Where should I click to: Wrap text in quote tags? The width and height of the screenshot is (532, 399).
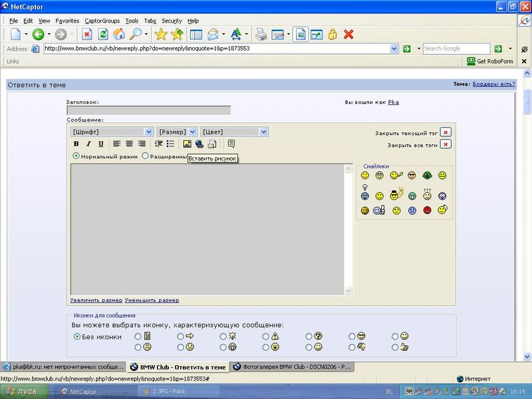click(231, 144)
